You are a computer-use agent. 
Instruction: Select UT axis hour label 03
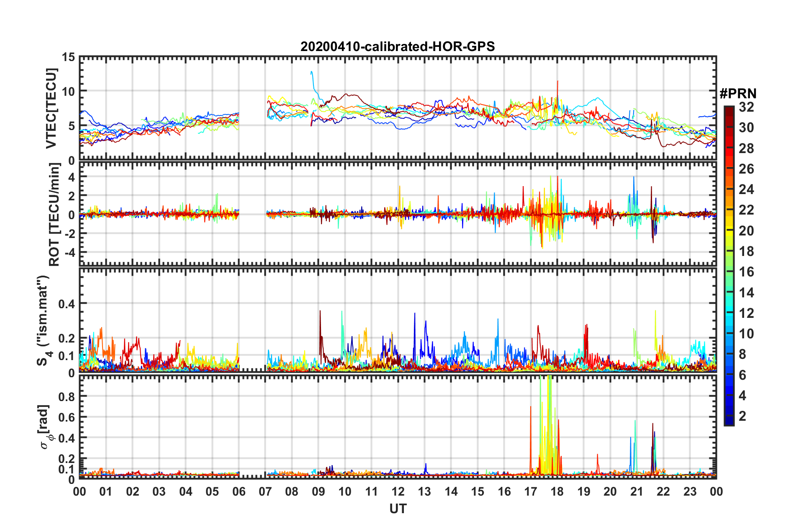[159, 491]
